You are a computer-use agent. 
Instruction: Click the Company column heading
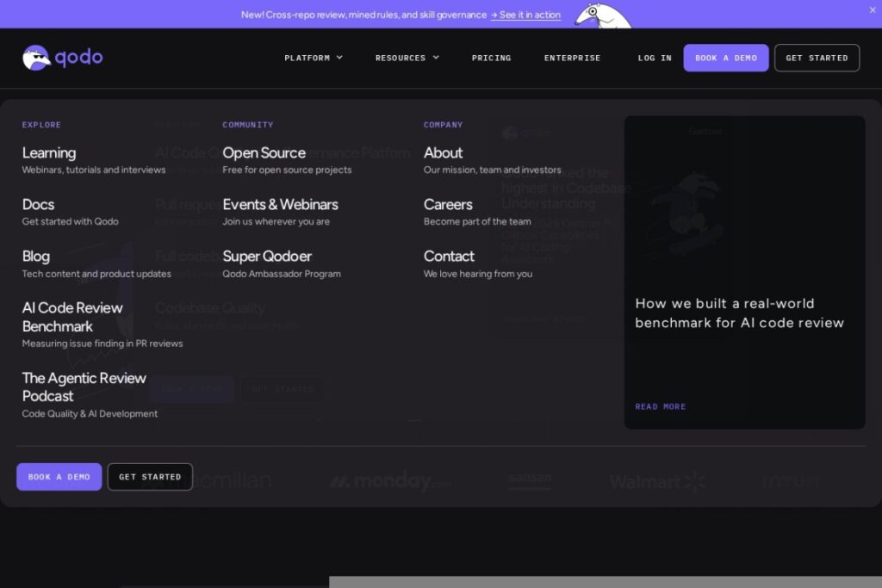click(x=443, y=125)
